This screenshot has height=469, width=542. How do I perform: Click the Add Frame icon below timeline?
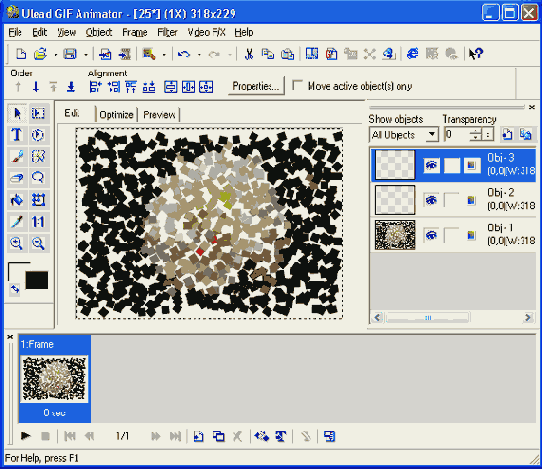click(198, 437)
